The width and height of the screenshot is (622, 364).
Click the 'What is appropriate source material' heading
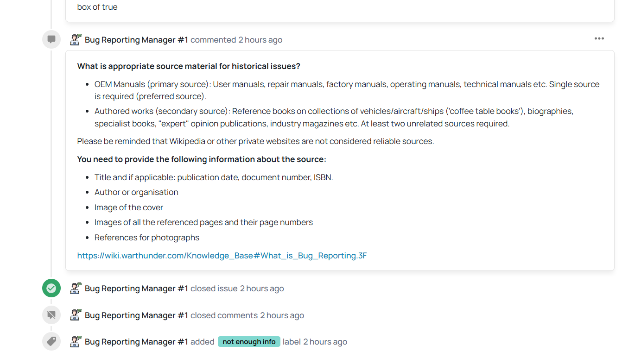pos(189,66)
